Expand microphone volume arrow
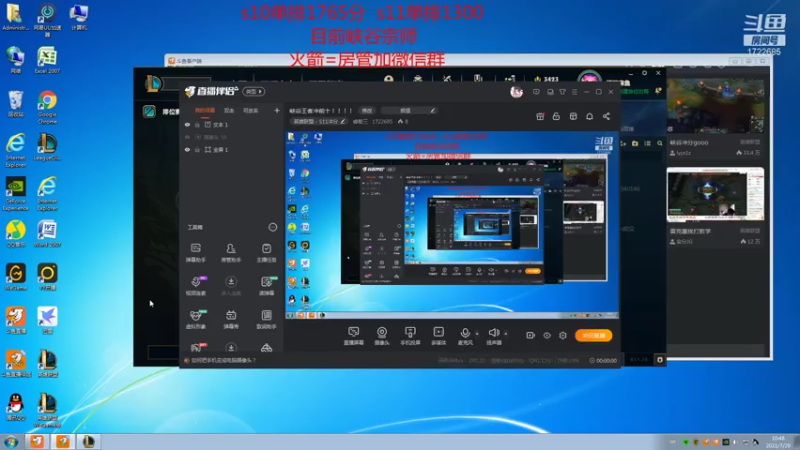 (x=477, y=334)
